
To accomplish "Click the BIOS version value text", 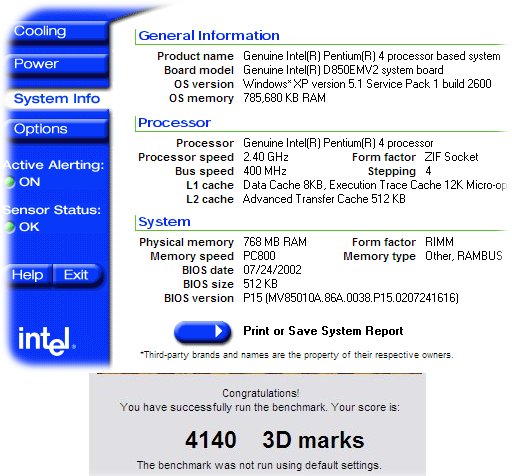I will coord(351,298).
